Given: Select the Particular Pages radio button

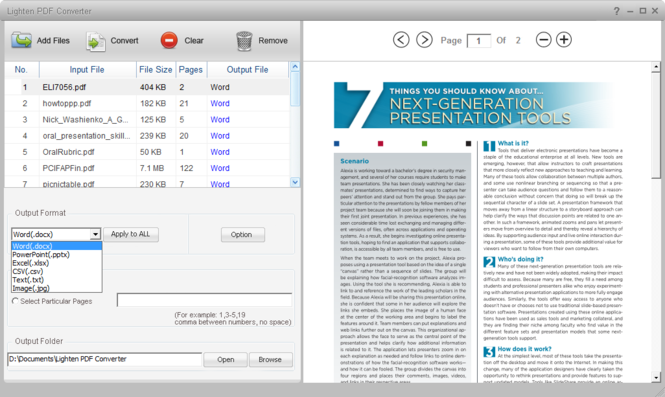Looking at the screenshot, I should 15,301.
